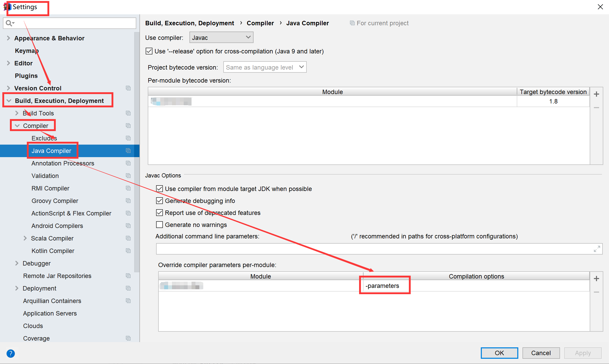609x364 pixels.
Task: Expand the Debugger node
Action: point(17,263)
